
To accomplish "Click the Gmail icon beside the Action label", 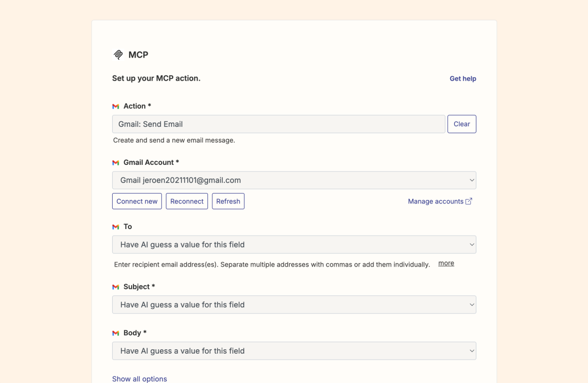I will (115, 106).
